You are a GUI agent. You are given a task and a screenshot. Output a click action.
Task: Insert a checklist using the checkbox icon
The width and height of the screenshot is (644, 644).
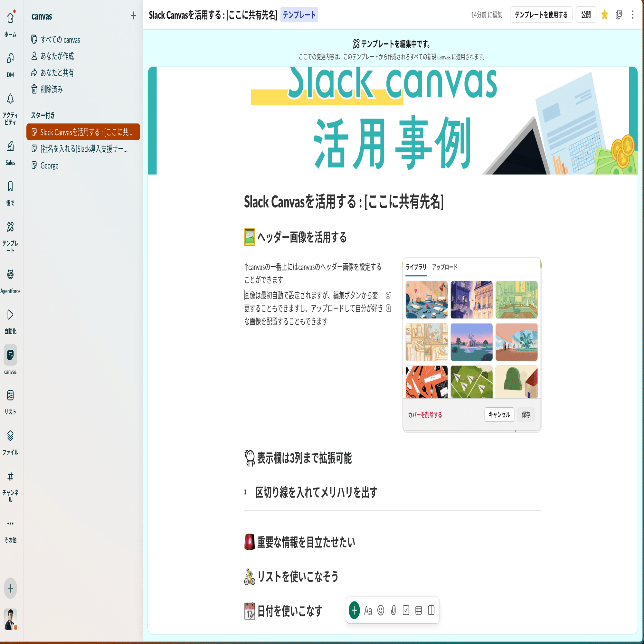pyautogui.click(x=406, y=610)
